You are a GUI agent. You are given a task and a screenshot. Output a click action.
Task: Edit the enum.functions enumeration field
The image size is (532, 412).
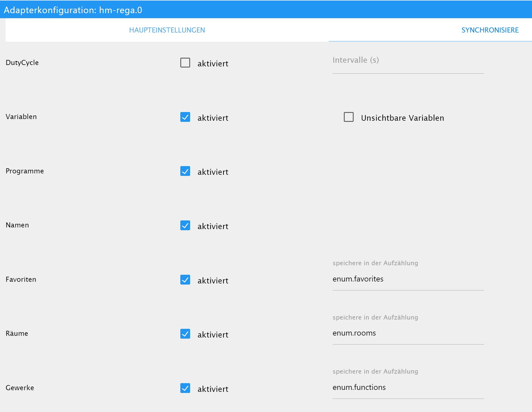[x=408, y=388]
